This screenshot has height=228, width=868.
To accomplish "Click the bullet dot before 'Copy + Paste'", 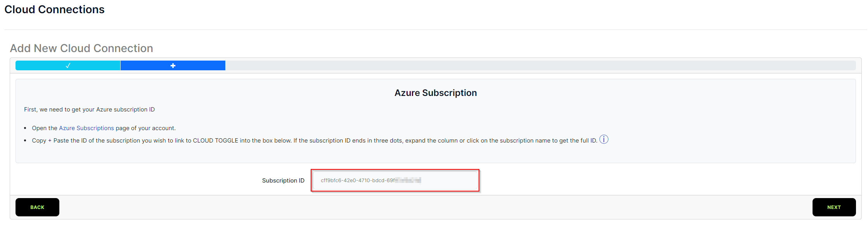I will (x=25, y=141).
